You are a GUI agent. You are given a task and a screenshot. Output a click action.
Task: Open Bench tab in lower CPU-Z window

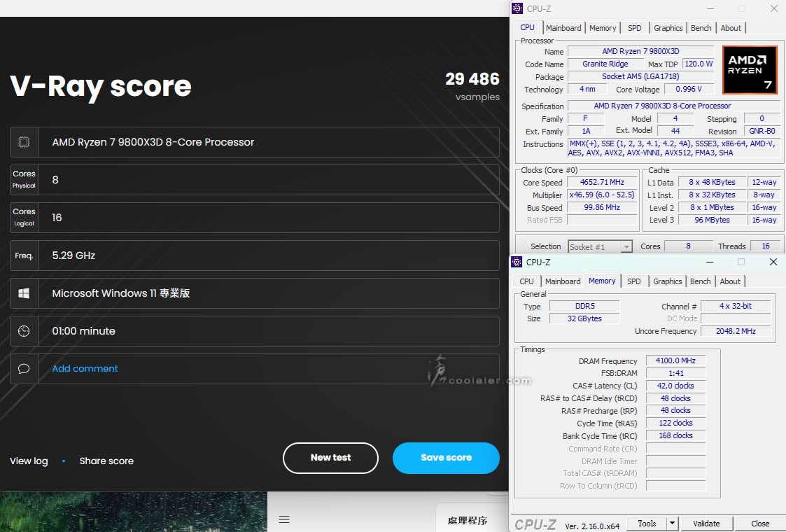[x=701, y=281]
